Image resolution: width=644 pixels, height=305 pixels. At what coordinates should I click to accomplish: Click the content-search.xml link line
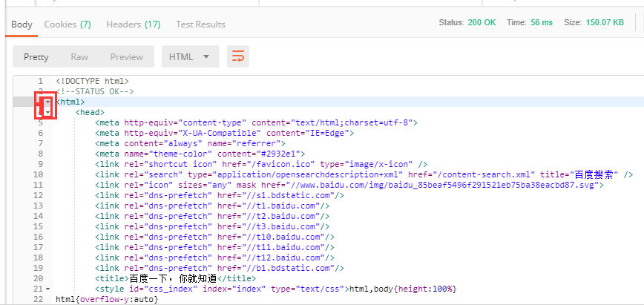coord(364,174)
